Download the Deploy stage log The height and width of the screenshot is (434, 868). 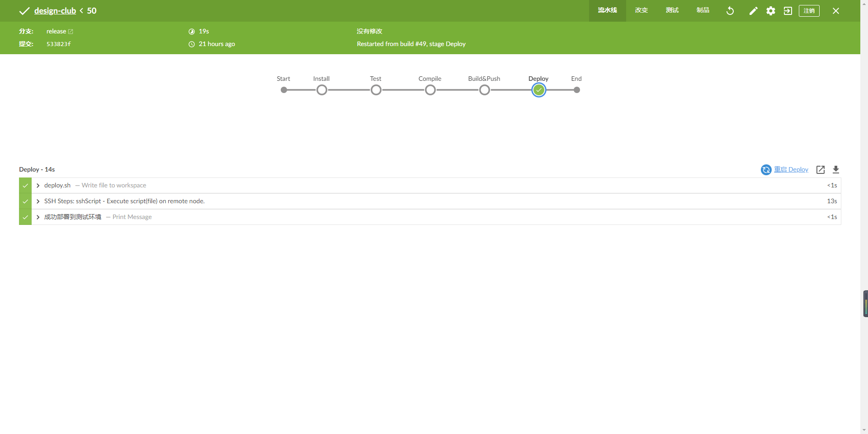tap(836, 170)
